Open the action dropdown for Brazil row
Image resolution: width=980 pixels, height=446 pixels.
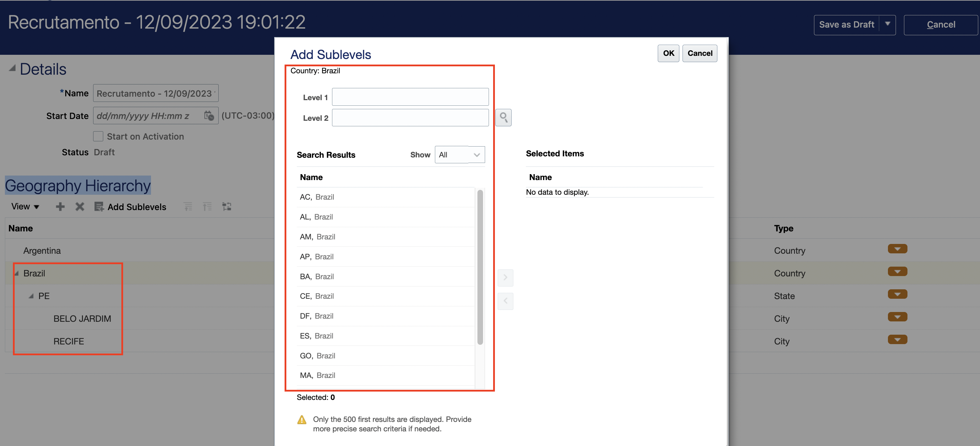(897, 272)
